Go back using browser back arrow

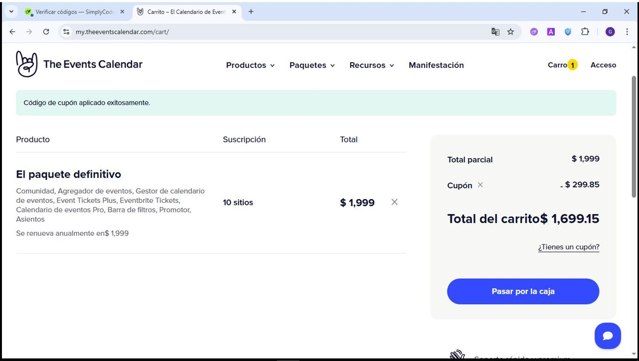(12, 32)
